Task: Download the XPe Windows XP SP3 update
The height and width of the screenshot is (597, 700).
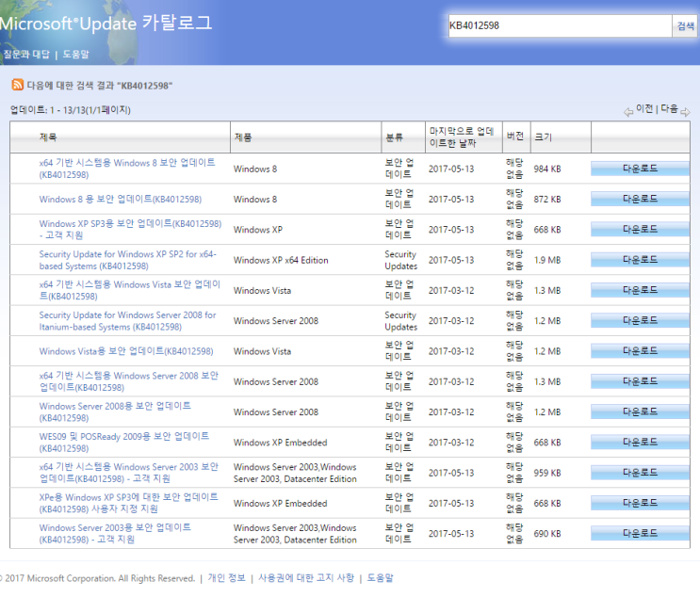Action: pyautogui.click(x=640, y=503)
